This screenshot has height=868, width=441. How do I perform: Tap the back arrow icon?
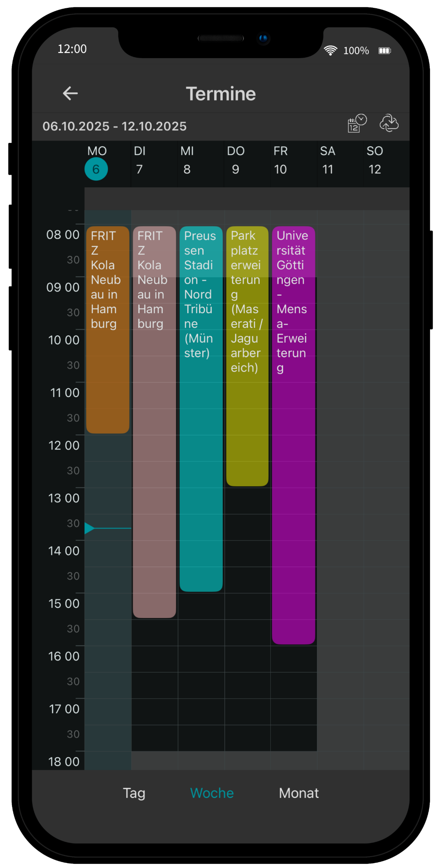(70, 93)
